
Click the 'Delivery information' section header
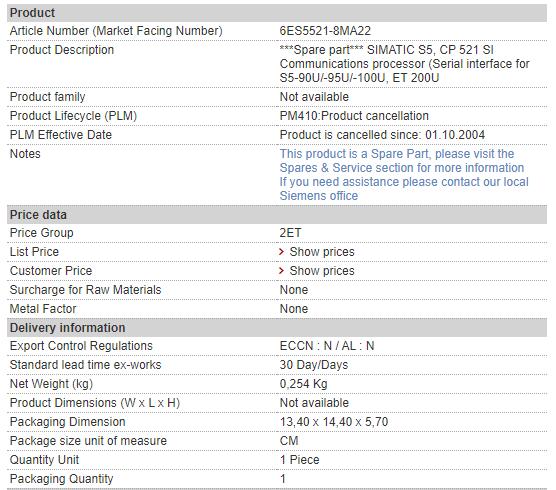tap(277, 328)
